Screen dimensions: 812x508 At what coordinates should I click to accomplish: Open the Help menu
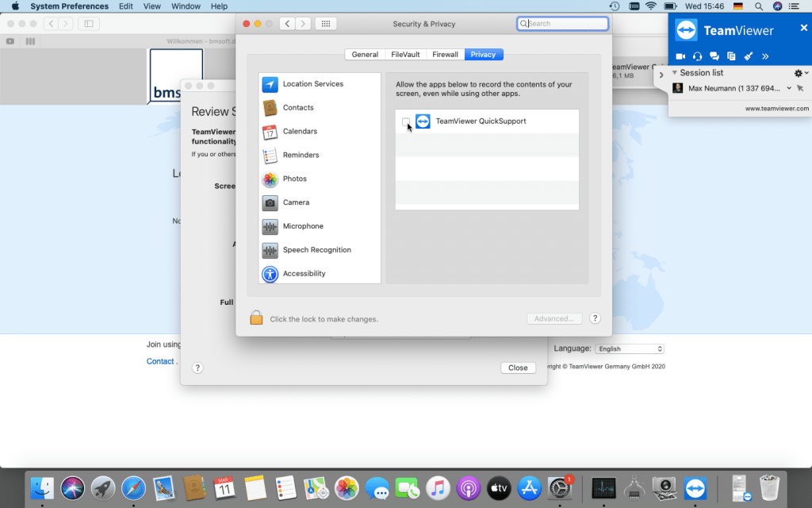[x=219, y=6]
